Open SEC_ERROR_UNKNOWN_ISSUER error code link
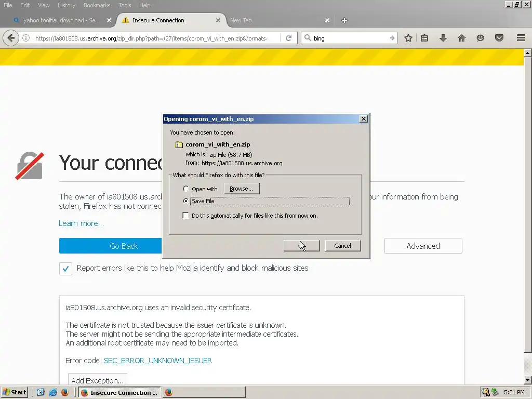This screenshot has width=532, height=399. tap(158, 361)
